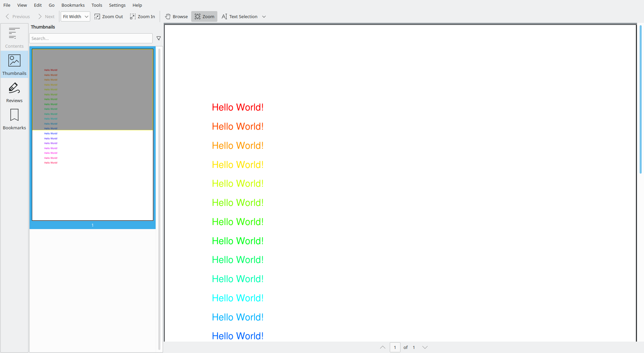Click the current page number field
The image size is (644, 353).
(395, 347)
